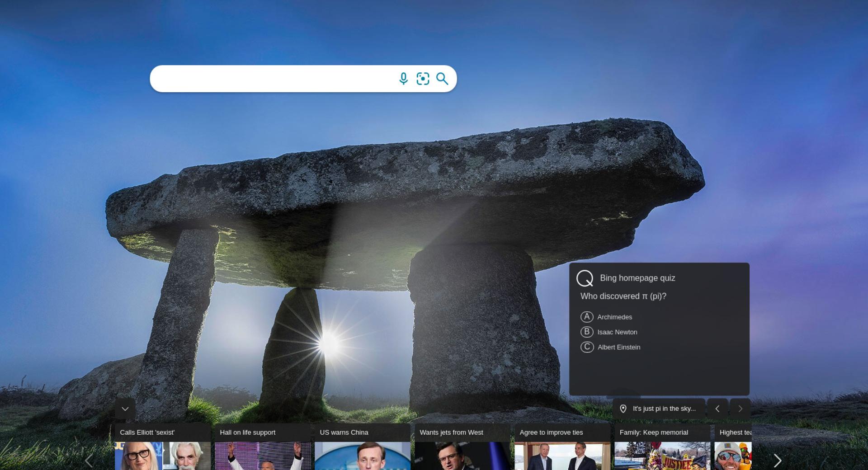This screenshot has width=868, height=470.
Task: Select answer A Archimedes
Action: pos(606,317)
